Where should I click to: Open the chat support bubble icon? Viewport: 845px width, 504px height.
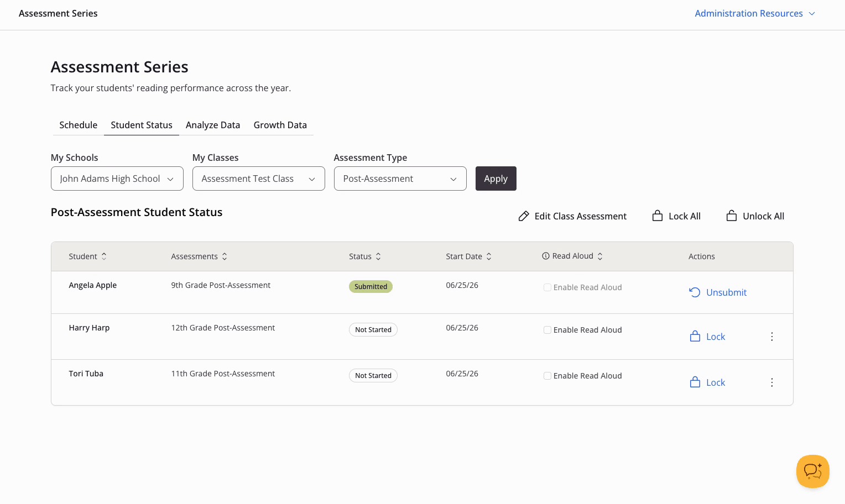(x=812, y=471)
